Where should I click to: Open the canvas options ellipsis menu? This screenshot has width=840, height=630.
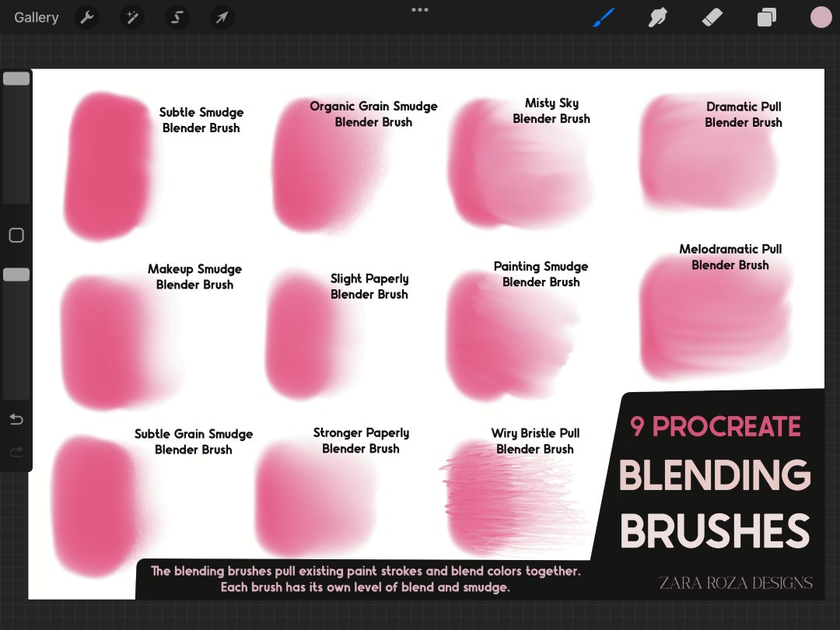[x=420, y=9]
